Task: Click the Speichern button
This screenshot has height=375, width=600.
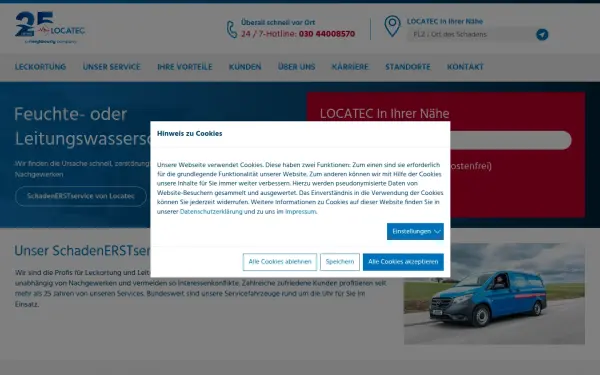Action: (x=340, y=262)
